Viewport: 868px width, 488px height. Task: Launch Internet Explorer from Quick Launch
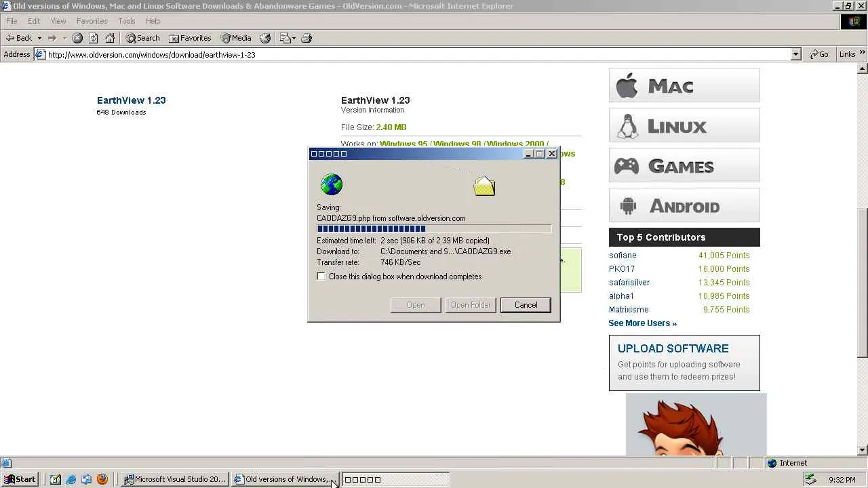click(x=71, y=479)
